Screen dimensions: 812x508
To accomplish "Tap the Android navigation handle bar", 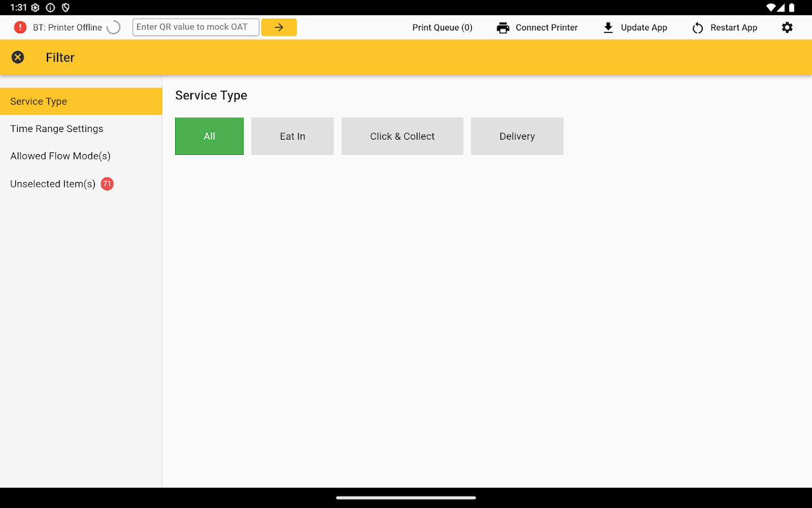I will tap(406, 498).
